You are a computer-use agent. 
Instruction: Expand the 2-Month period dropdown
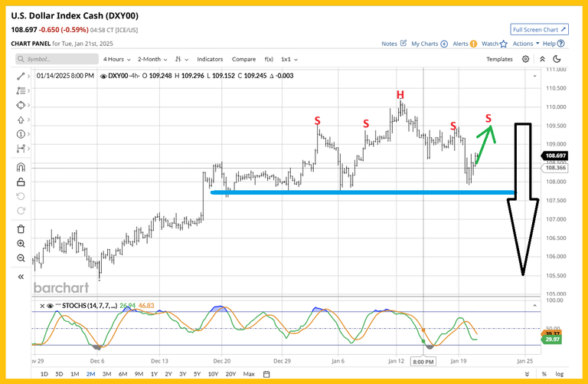click(x=155, y=59)
